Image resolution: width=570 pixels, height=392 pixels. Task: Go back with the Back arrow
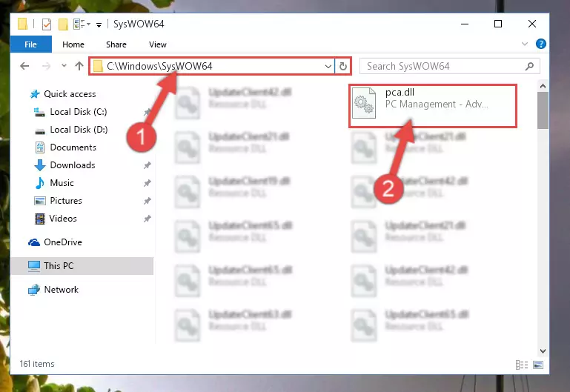pyautogui.click(x=24, y=66)
